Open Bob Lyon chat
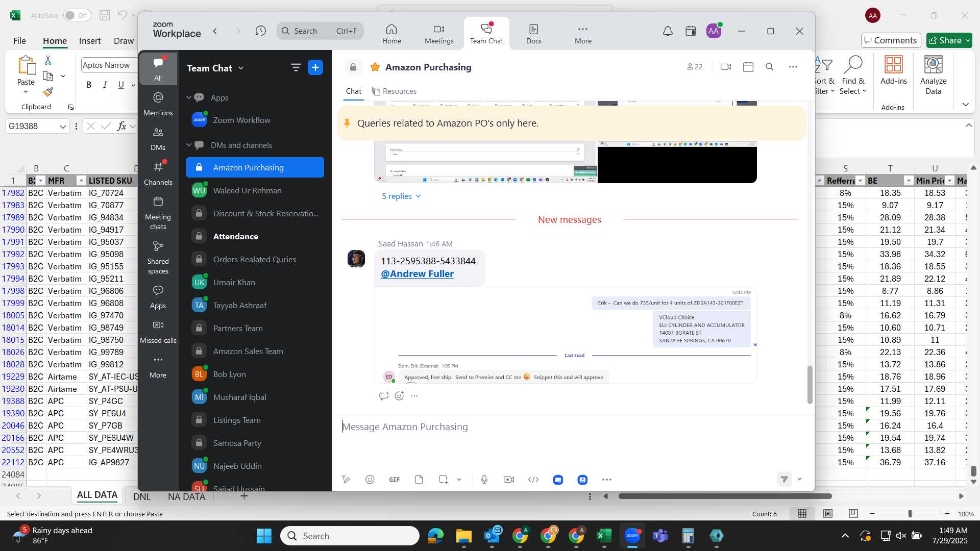 (255, 374)
